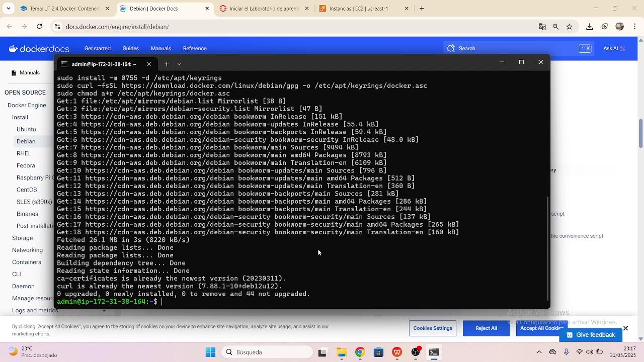Screen dimensions: 644x362
Task: Select Containers in the sidebar
Action: pyautogui.click(x=27, y=262)
